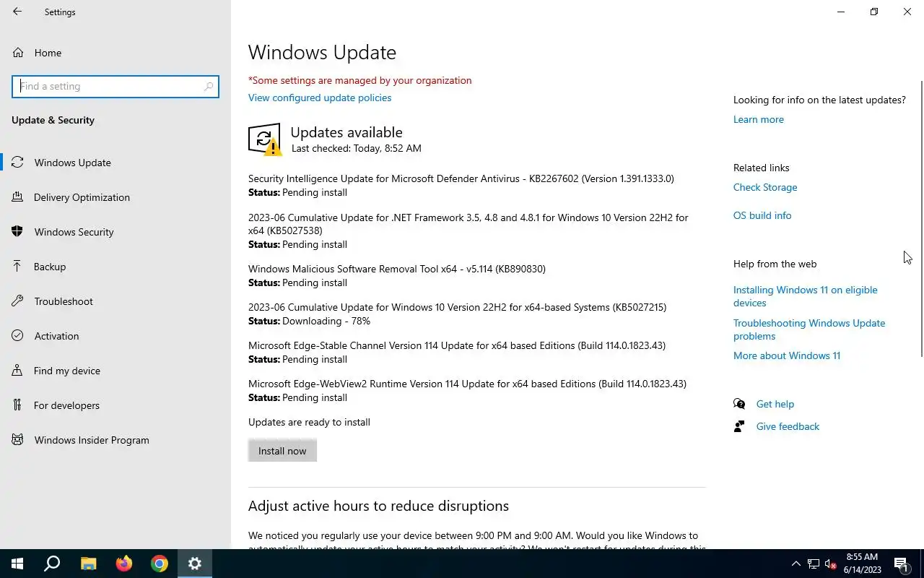This screenshot has height=578, width=924.
Task: Click the Downloading - 78% status text
Action: (326, 321)
